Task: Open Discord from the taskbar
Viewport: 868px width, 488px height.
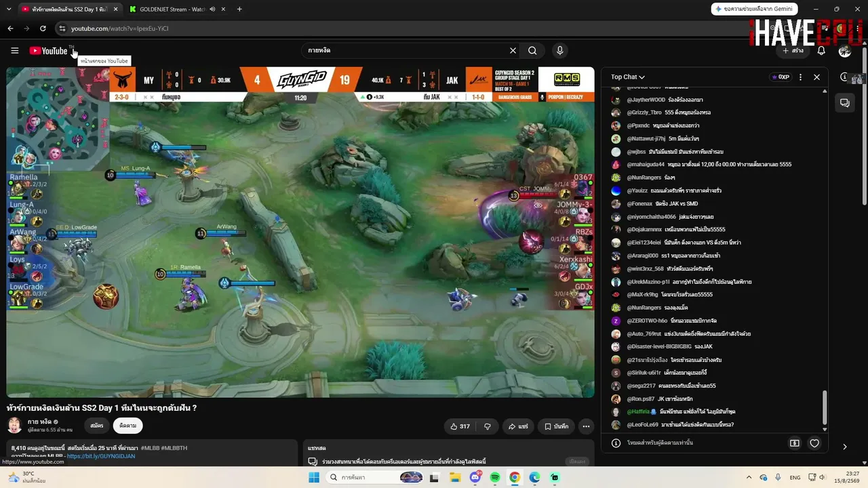Action: pos(475,478)
